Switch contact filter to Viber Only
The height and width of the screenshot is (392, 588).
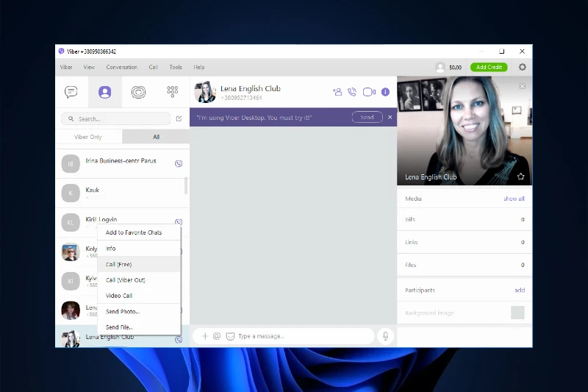coord(89,137)
